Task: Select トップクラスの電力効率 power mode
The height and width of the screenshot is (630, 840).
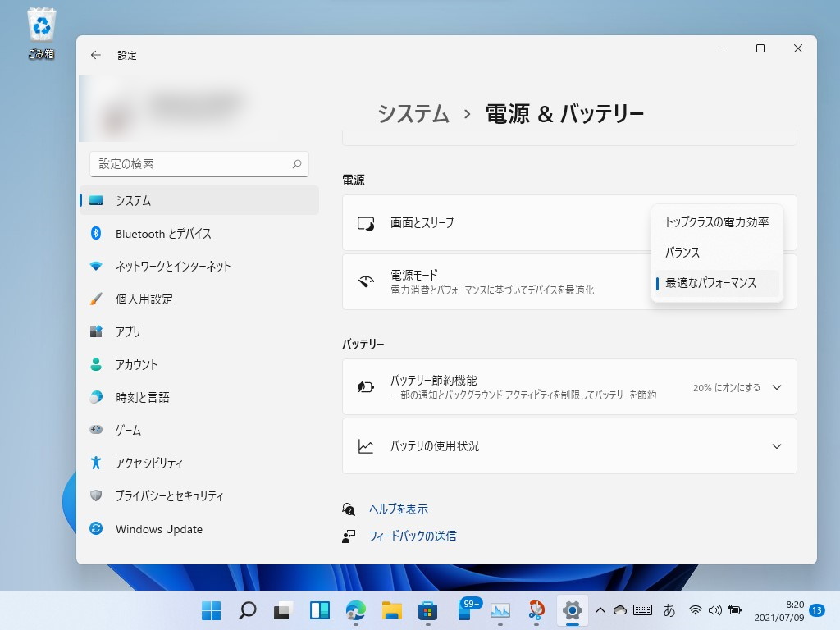Action: 718,221
